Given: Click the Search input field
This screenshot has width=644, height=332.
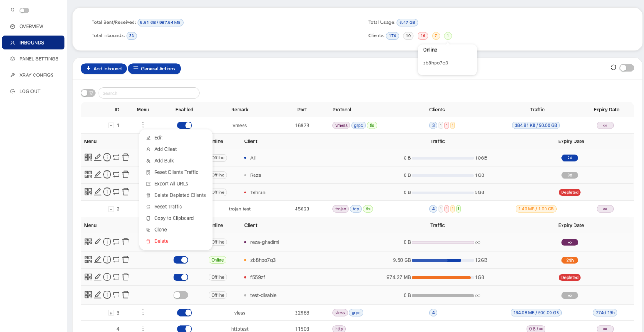Looking at the screenshot, I should [x=149, y=93].
